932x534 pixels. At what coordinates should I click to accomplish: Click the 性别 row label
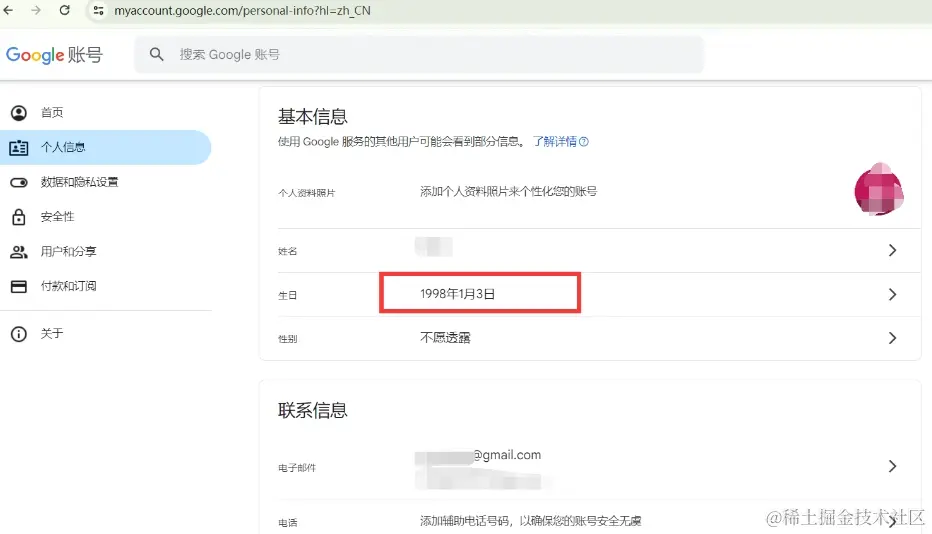[288, 339]
